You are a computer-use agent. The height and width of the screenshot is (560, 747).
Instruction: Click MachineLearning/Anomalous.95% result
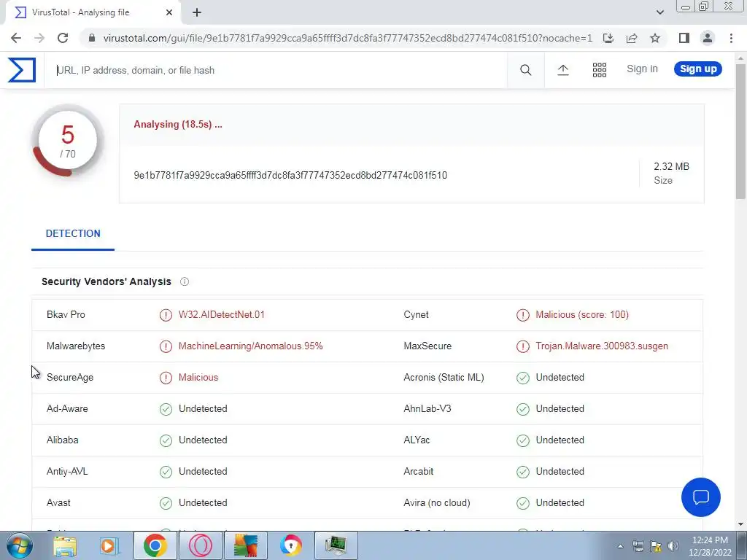[251, 346]
